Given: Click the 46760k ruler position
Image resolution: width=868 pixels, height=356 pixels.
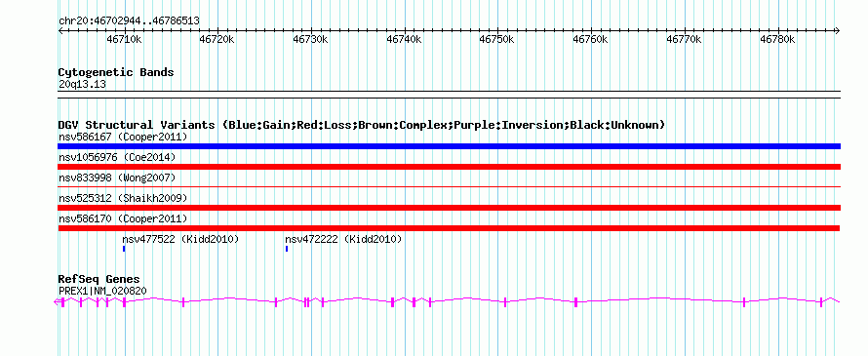Looking at the screenshot, I should point(591,39).
